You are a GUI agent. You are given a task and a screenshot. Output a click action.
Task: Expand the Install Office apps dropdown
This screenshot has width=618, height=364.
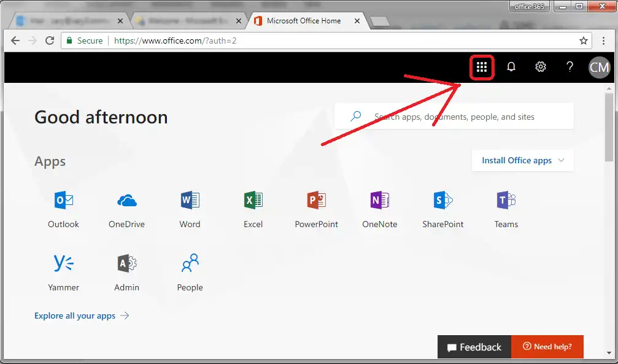(x=522, y=160)
